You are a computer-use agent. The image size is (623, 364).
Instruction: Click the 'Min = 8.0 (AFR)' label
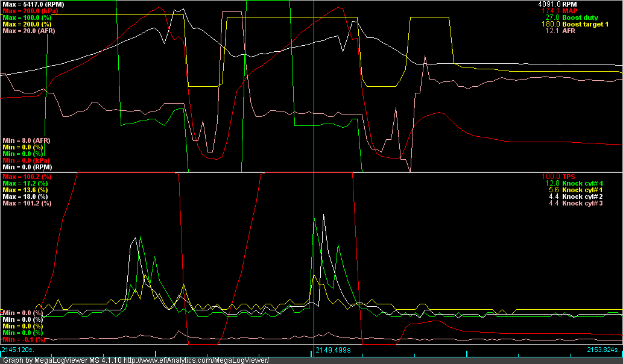27,140
